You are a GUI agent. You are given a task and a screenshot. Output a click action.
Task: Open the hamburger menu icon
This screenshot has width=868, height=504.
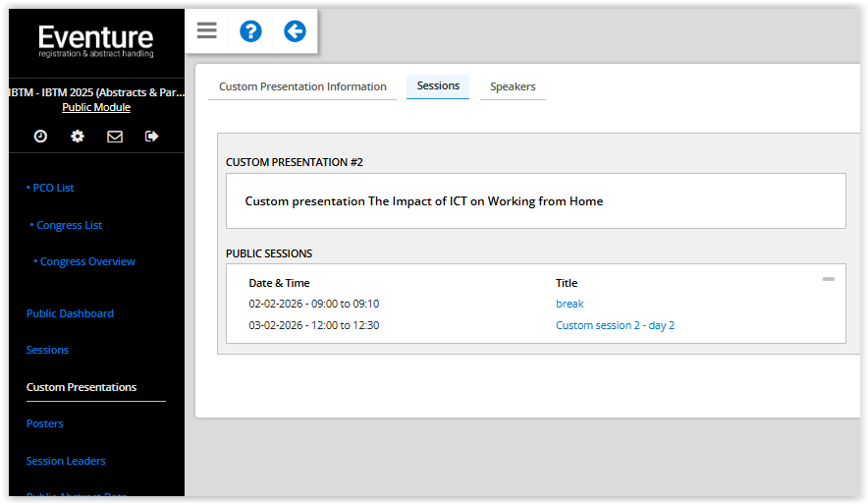(206, 31)
